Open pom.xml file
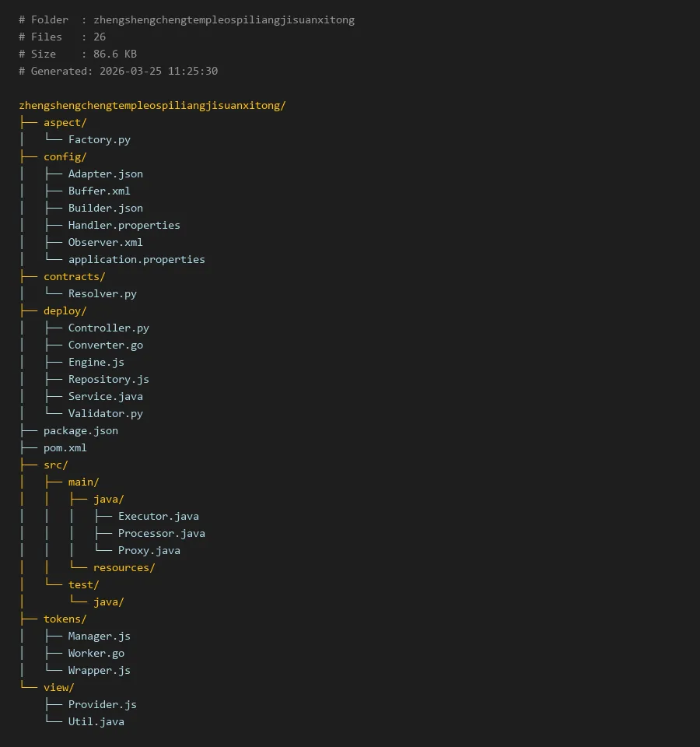This screenshot has height=747, width=700. coord(65,447)
